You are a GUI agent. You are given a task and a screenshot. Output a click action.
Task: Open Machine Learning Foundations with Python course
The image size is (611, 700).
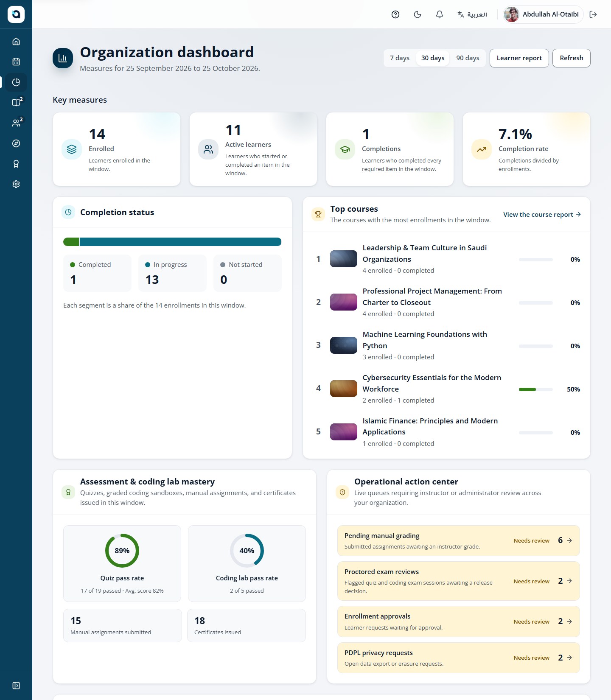click(425, 340)
